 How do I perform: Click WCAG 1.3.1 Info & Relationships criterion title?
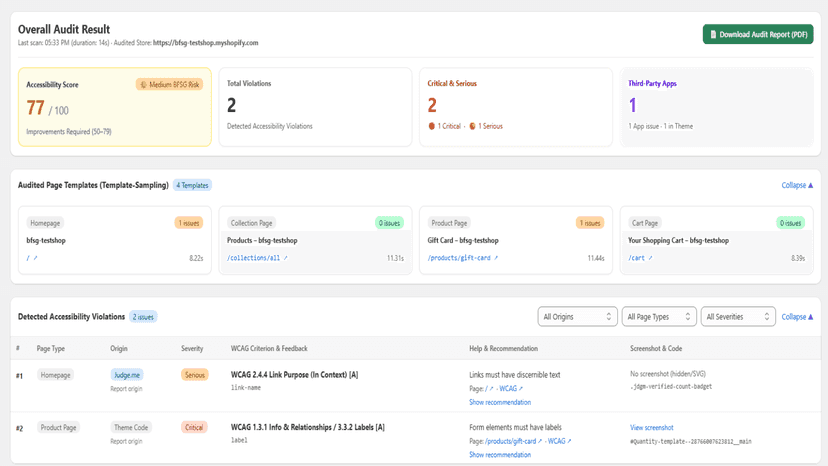pos(307,427)
